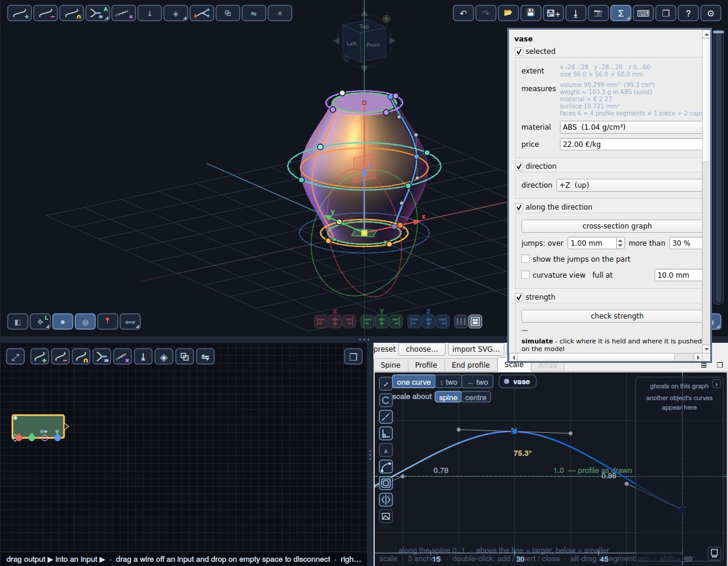Open the branch tool dropdown with letter A

tap(97, 12)
